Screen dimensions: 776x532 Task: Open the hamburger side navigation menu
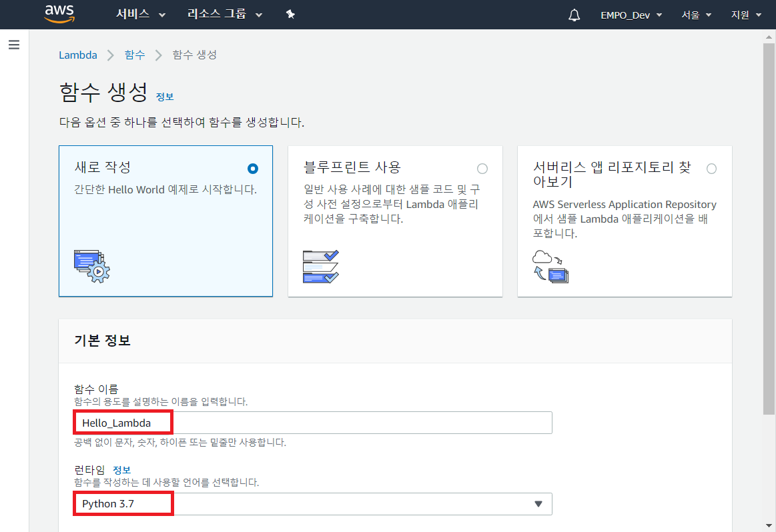click(14, 45)
